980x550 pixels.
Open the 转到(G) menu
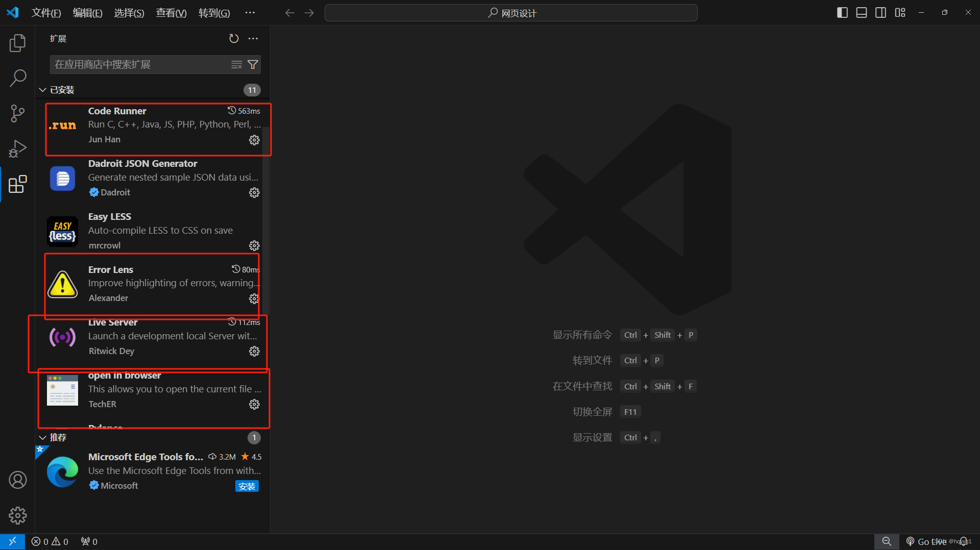214,13
